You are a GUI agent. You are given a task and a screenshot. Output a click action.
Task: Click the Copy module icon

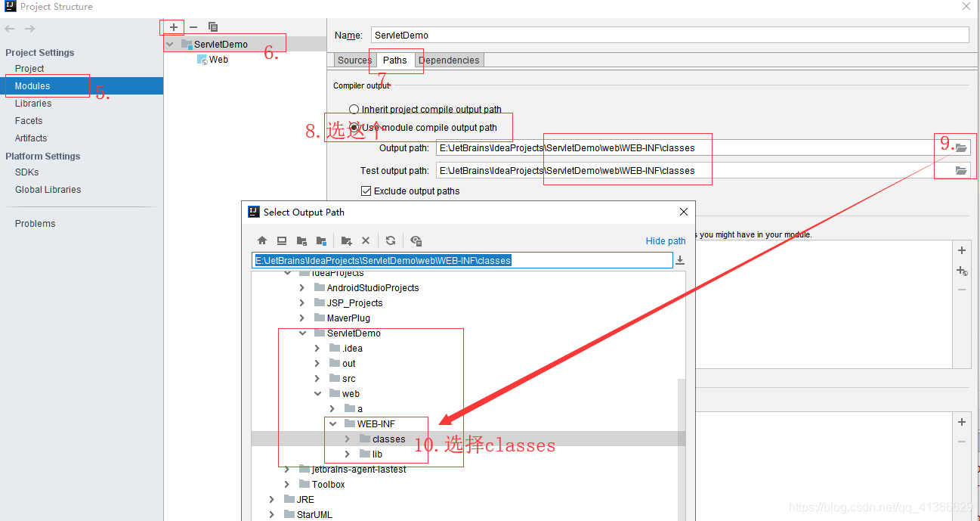click(213, 27)
